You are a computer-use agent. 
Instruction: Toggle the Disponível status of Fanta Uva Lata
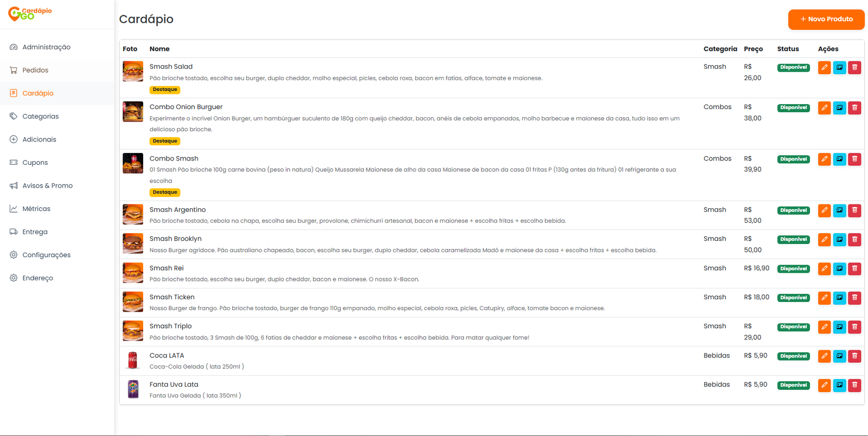[793, 385]
